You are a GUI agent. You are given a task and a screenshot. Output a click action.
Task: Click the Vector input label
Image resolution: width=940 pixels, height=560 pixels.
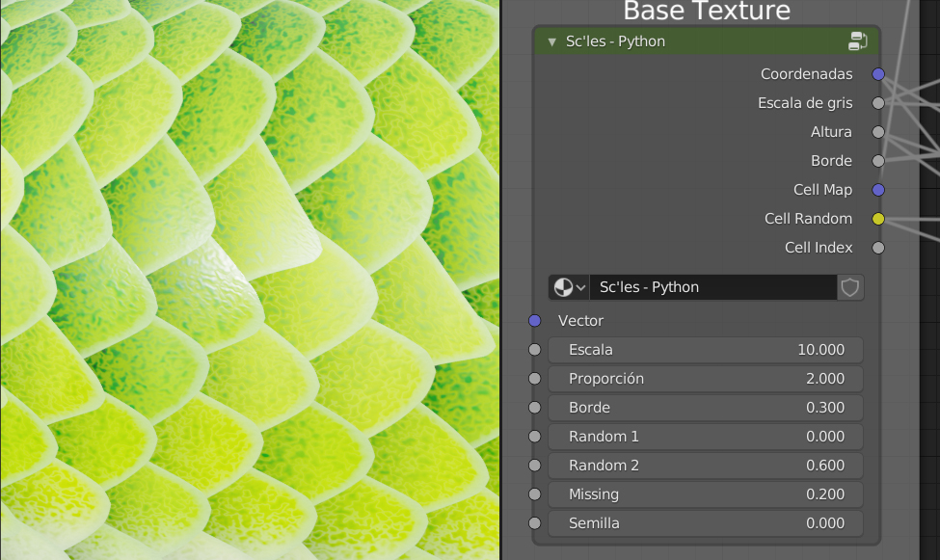click(580, 321)
